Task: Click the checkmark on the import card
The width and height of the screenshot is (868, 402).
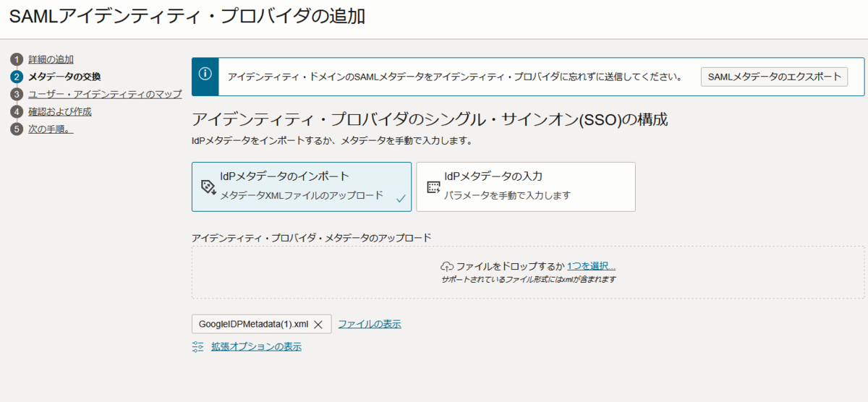Action: point(401,197)
